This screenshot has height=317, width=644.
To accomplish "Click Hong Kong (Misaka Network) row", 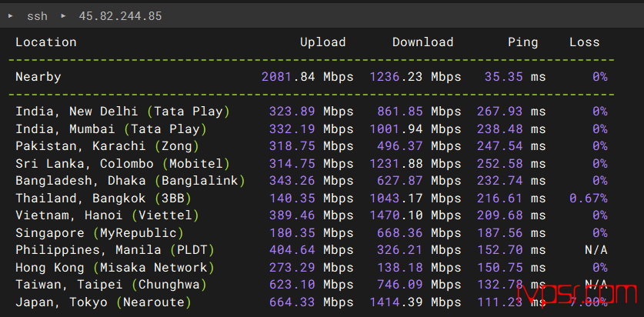I will tap(312, 268).
